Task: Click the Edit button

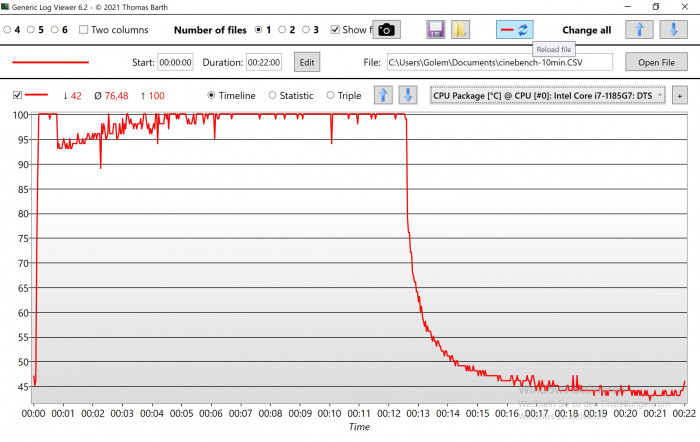Action: pos(306,62)
